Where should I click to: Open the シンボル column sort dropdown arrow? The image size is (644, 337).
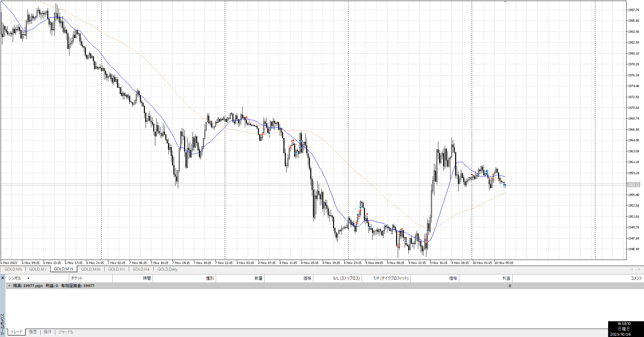28,278
